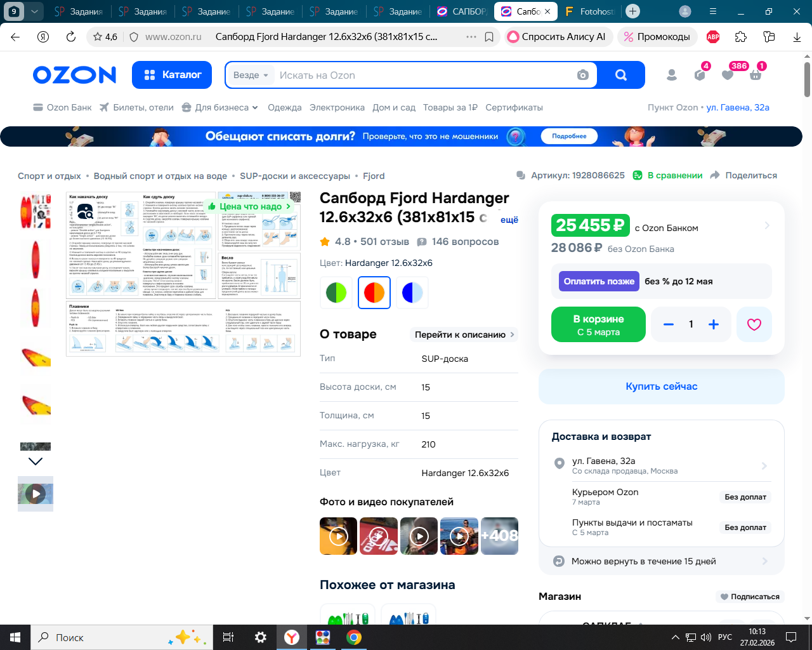This screenshot has height=650, width=812.
Task: Open Settings gear in taskbar
Action: point(261,637)
